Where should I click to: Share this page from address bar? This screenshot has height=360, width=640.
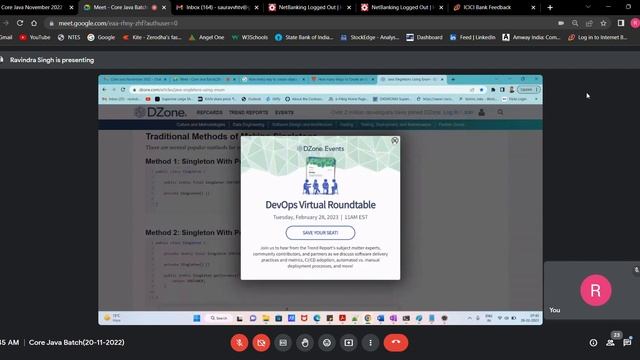[589, 23]
